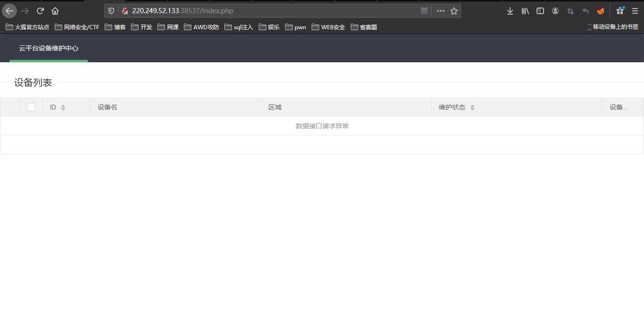Screen dimensions: 644x327
Task: Open the tracking protection shield icon
Action: tap(111, 11)
